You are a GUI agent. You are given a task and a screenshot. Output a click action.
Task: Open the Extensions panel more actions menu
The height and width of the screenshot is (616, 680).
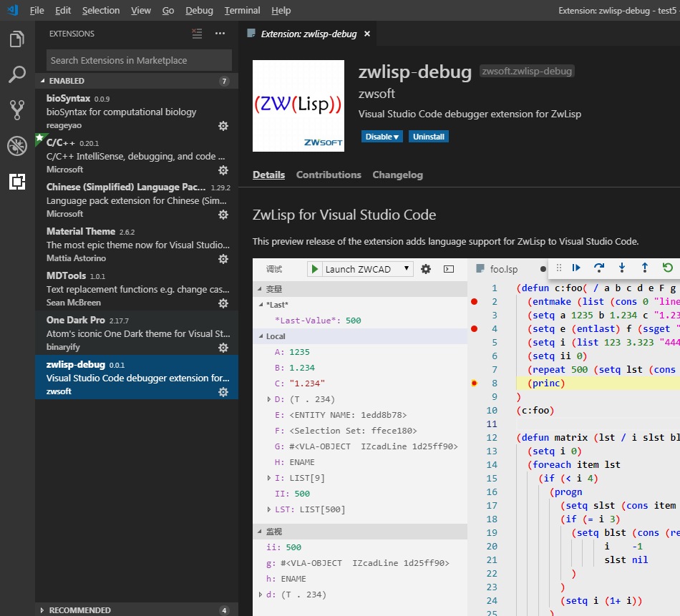point(220,34)
